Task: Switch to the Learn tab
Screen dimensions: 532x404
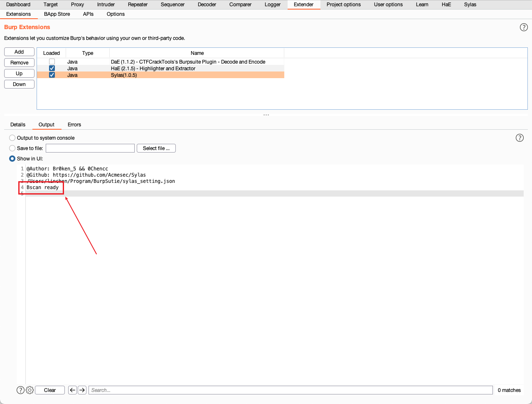Action: pos(422,5)
